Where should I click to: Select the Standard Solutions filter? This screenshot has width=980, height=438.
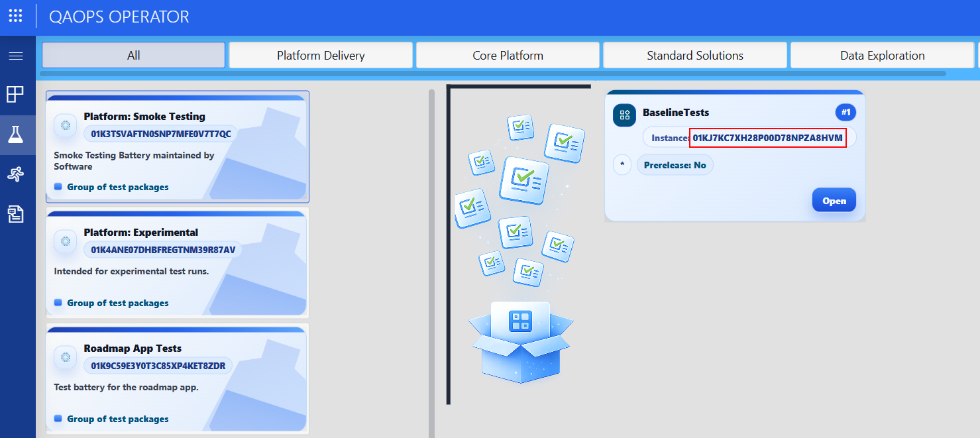(x=694, y=55)
